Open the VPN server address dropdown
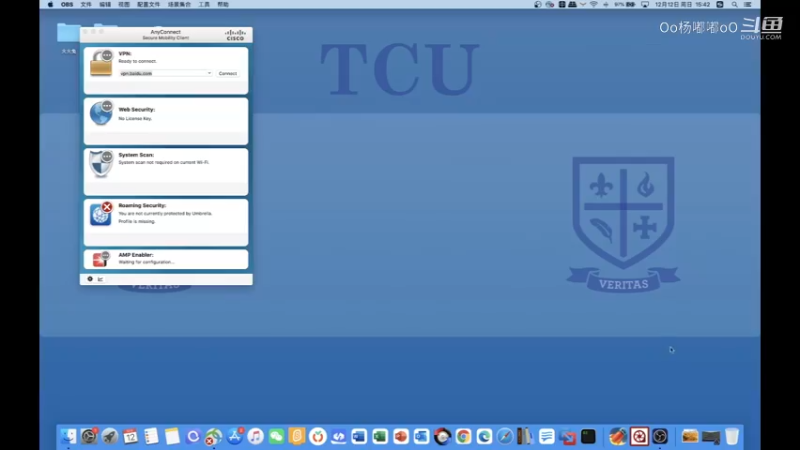The image size is (800, 450). (209, 73)
